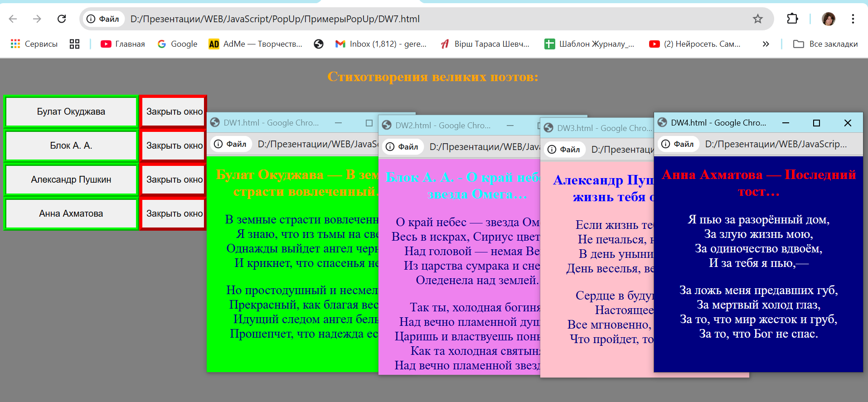Open the Сервисы apps grid
Viewport: 868px width, 402px height.
pos(34,44)
